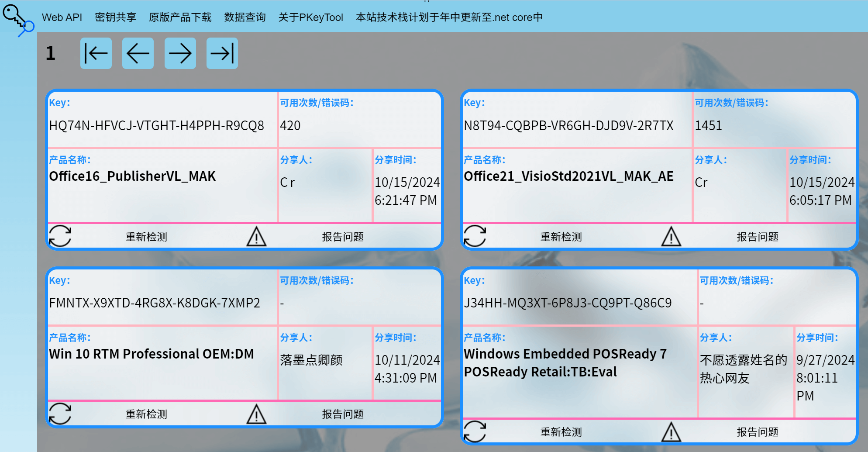Click 重新检测 on the Office16_PublisherVL_MAK card
Viewport: 868px width, 452px height.
(146, 237)
